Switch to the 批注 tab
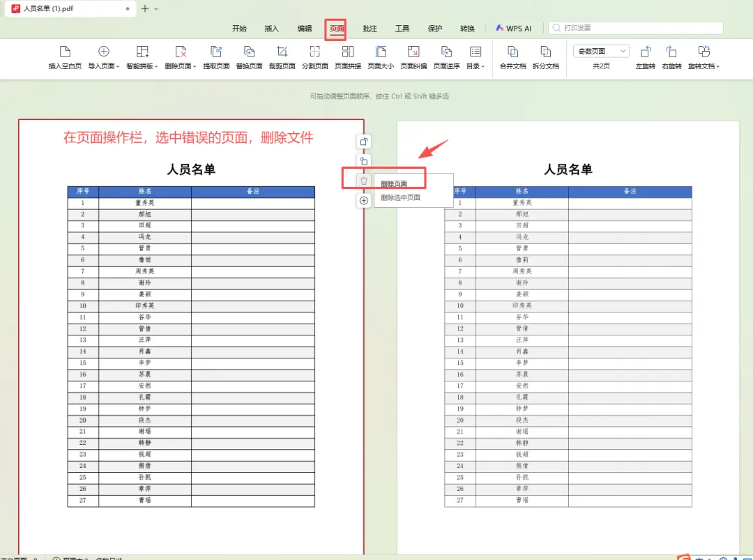753x560 pixels. pos(370,29)
